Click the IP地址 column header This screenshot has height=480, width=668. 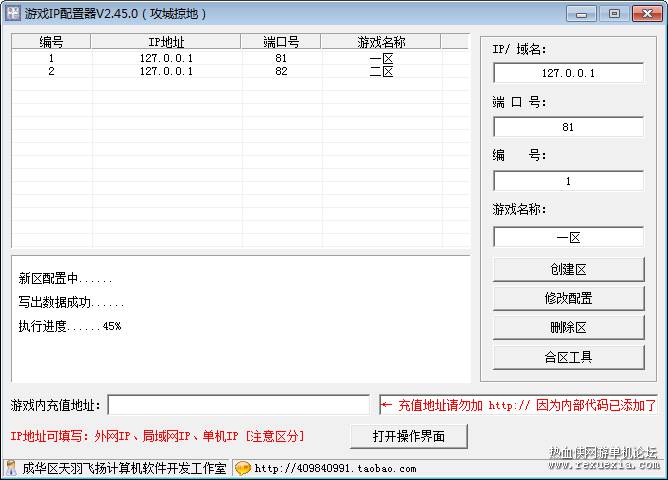166,42
